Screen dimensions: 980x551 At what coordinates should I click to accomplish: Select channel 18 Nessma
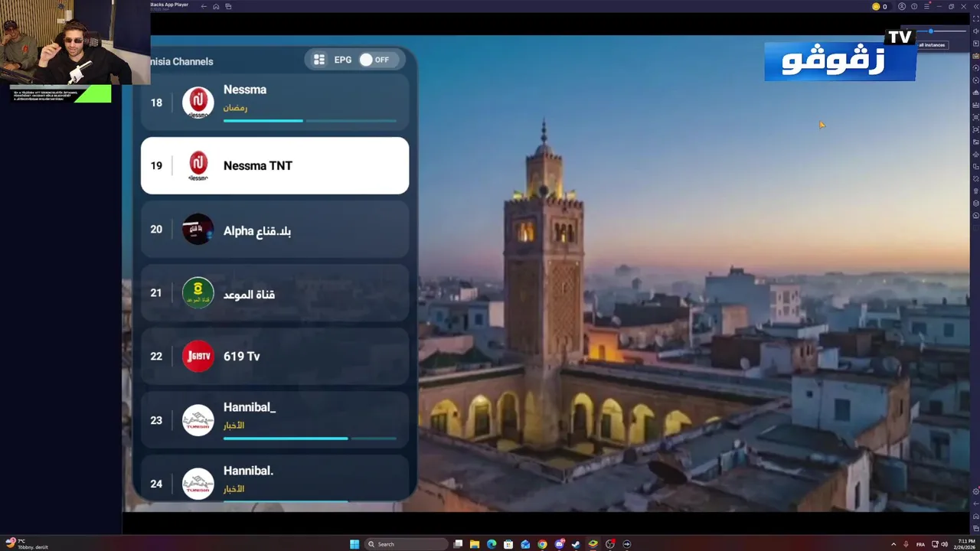[275, 103]
